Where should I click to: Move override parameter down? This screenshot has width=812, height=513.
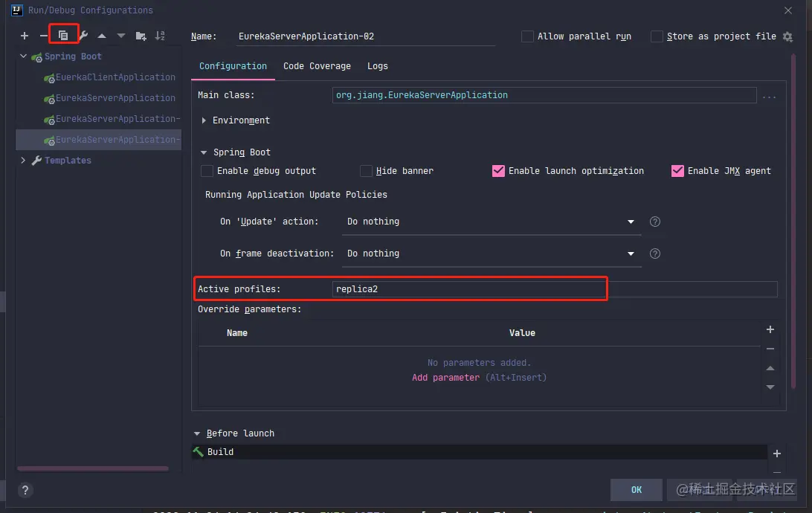[x=770, y=387]
